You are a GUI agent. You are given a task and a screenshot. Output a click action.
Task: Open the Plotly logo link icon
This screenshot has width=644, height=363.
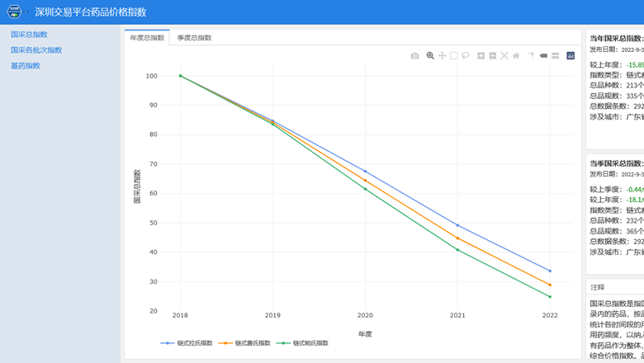[571, 56]
